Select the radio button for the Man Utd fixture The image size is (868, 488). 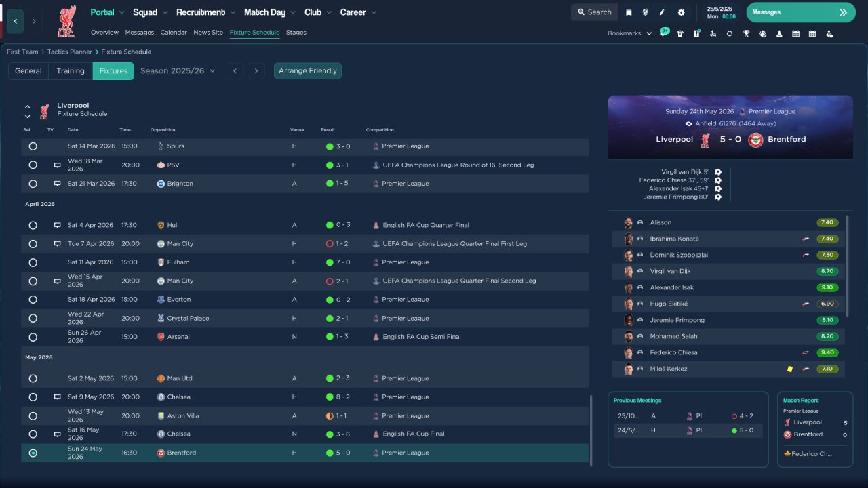pyautogui.click(x=33, y=378)
